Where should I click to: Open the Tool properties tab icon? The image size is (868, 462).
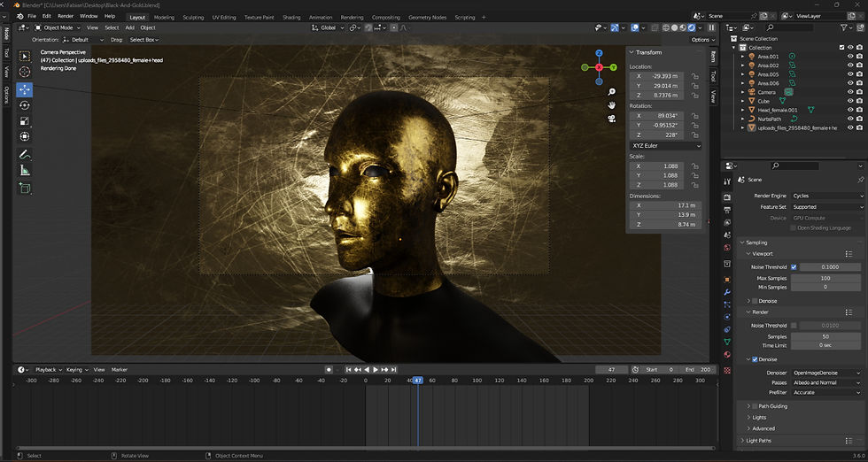727,181
